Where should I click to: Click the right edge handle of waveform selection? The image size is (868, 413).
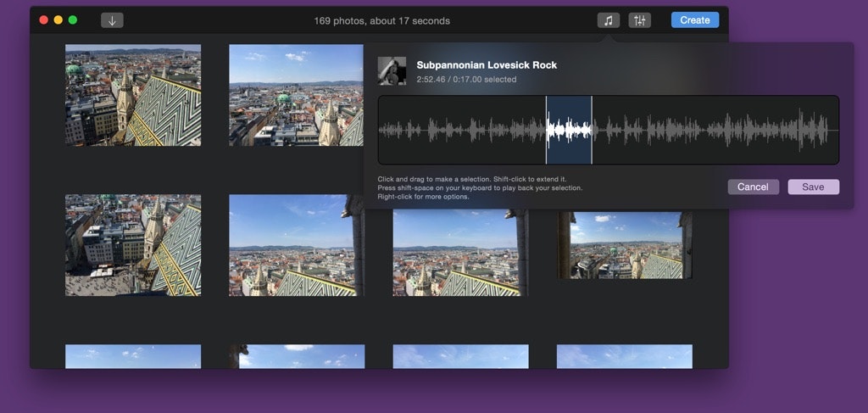click(592, 130)
